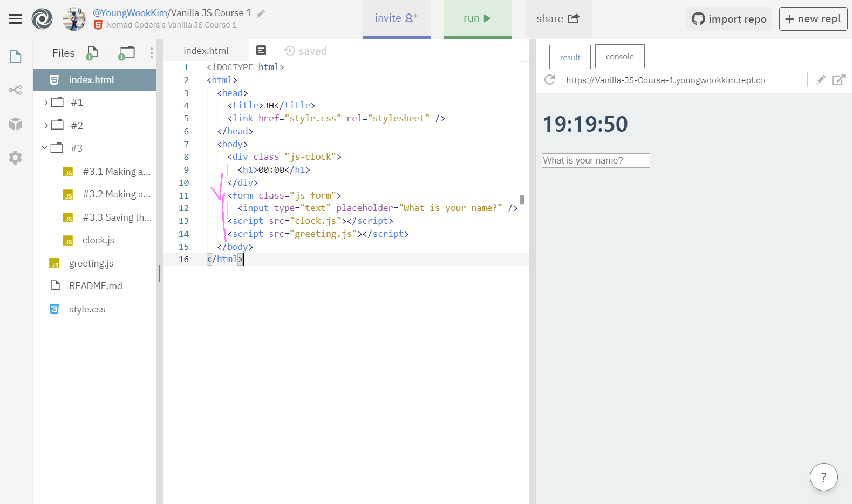Add a new folder in Files panel
Viewport: 852px width, 504px height.
127,53
